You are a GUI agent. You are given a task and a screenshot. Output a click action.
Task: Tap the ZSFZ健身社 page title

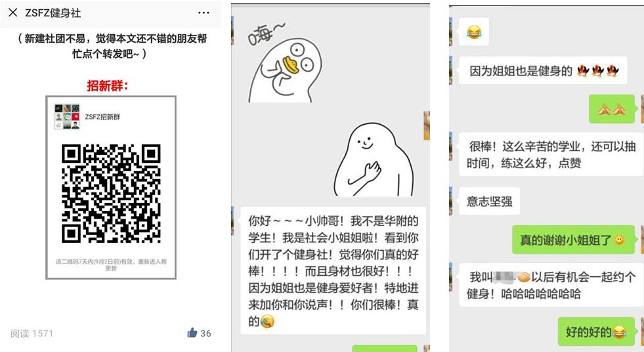[53, 12]
